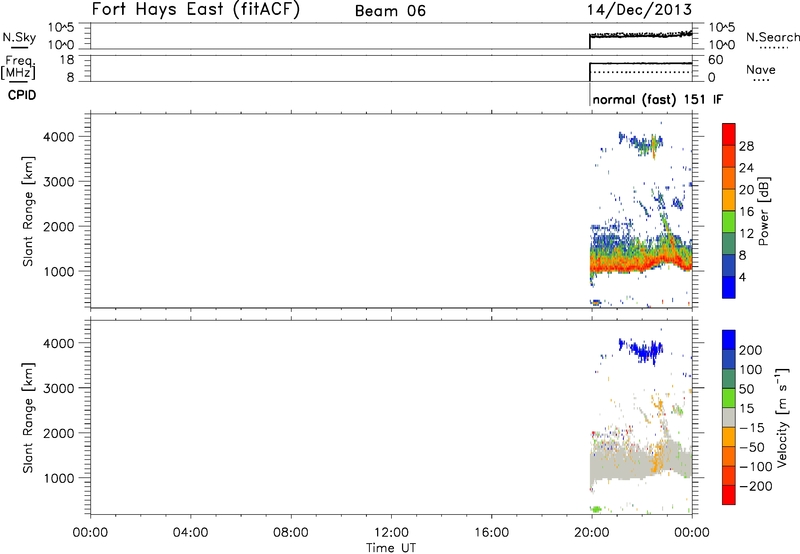Click the gray ground-scatter band in Velocity panel
This screenshot has width=800, height=554.
coord(640,459)
